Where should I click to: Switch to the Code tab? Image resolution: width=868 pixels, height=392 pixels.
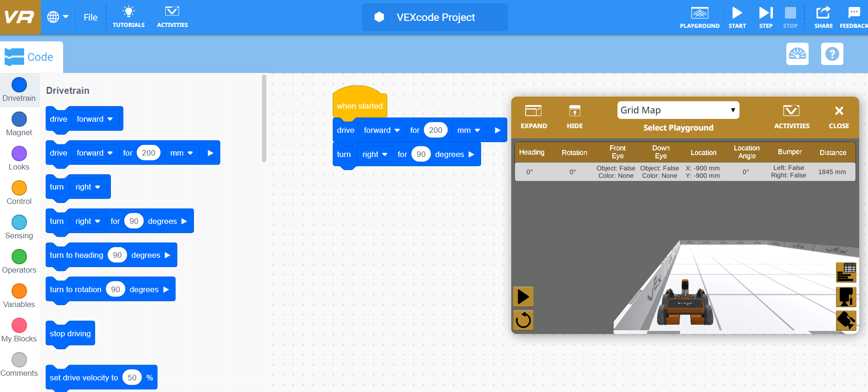[31, 57]
